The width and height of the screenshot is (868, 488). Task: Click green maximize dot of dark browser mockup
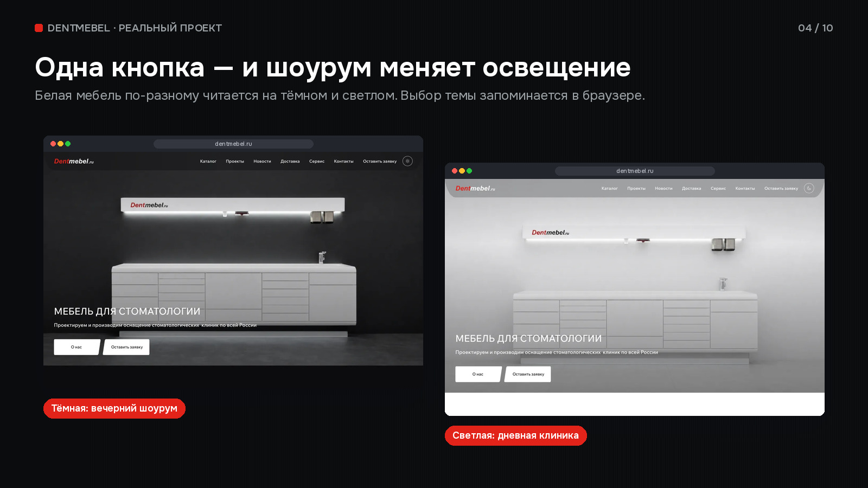coord(68,144)
